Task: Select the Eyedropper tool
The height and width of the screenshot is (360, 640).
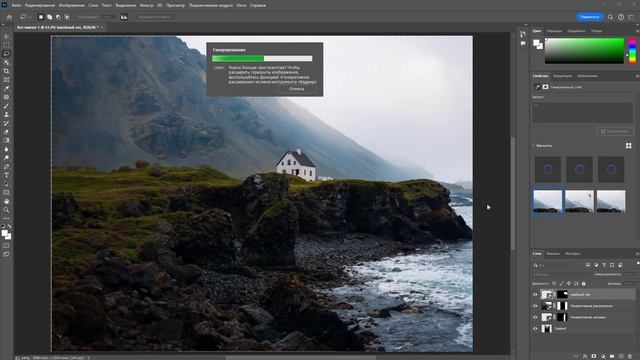Action: tap(6, 88)
